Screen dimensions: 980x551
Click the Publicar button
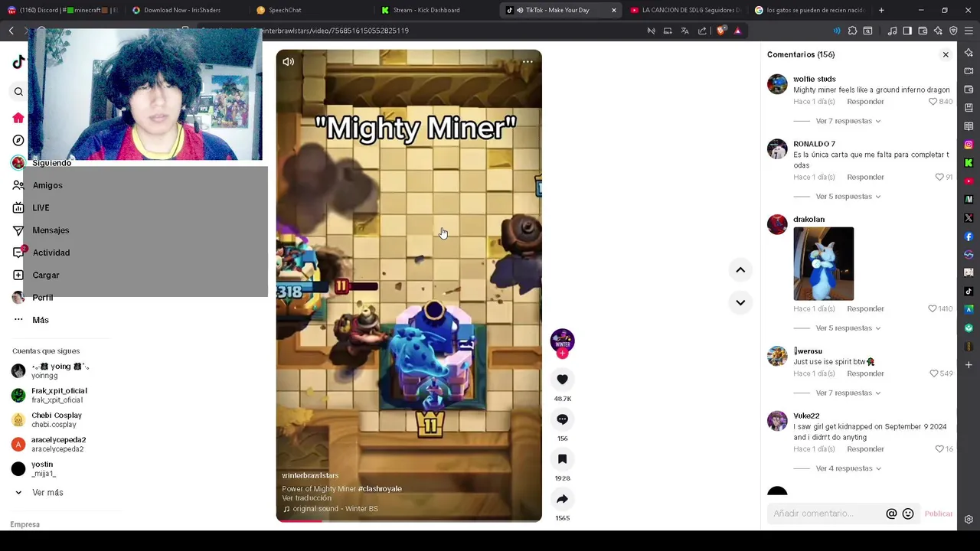(x=938, y=514)
